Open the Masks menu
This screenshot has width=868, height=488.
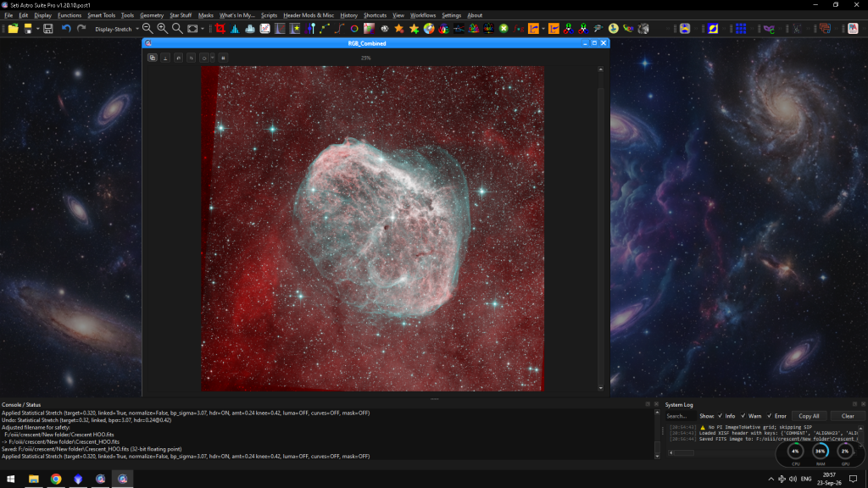205,15
